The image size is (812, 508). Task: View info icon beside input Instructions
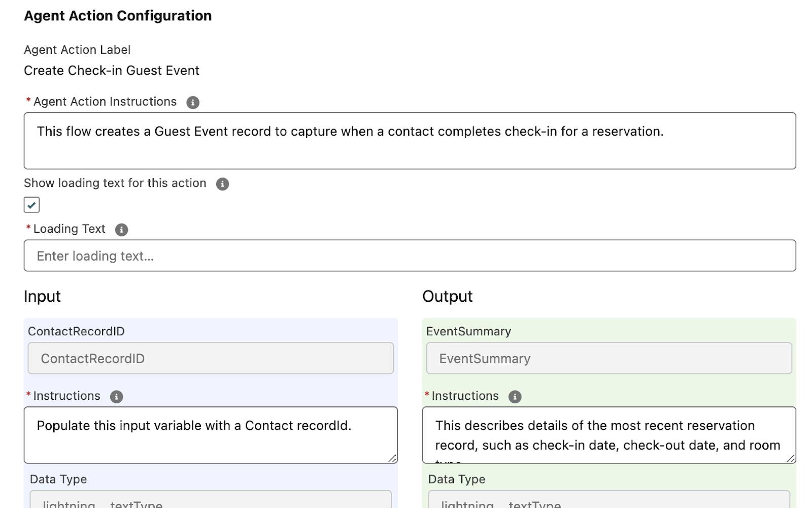(x=117, y=396)
